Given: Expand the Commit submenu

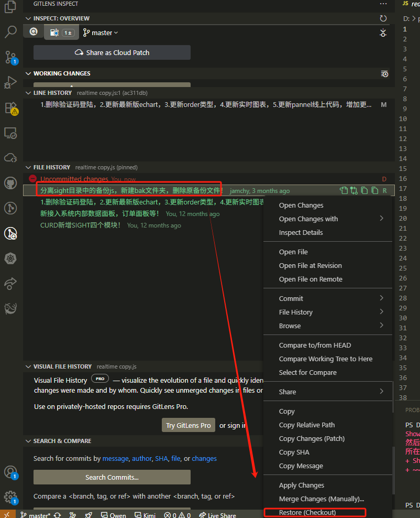Looking at the screenshot, I should (x=328, y=298).
